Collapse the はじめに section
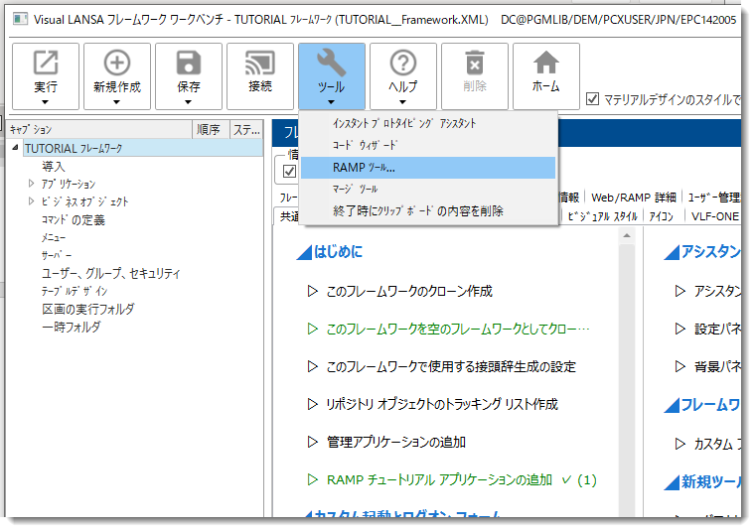The image size is (756, 532). tap(304, 252)
